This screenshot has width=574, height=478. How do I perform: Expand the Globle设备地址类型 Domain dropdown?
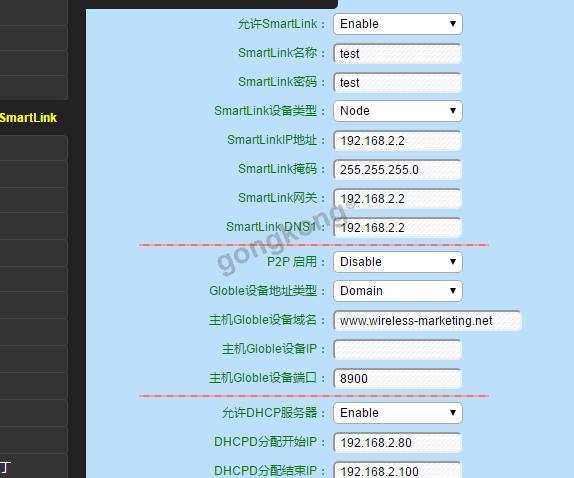click(398, 291)
